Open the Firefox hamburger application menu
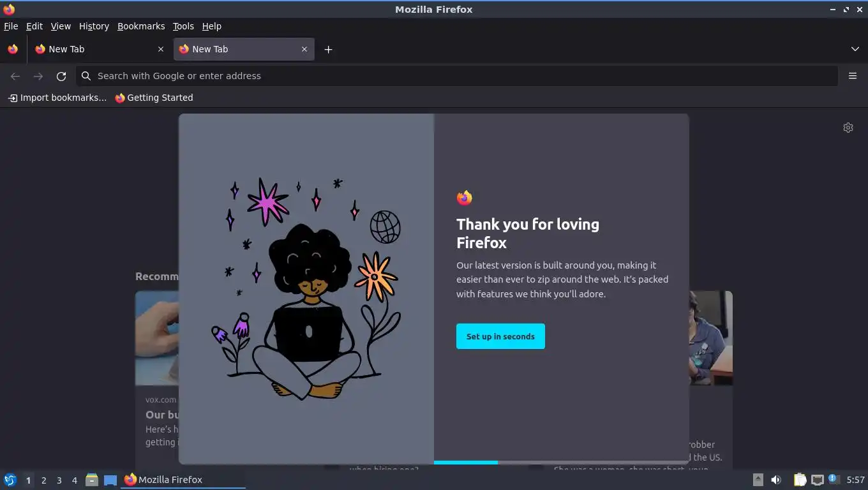 (x=853, y=76)
